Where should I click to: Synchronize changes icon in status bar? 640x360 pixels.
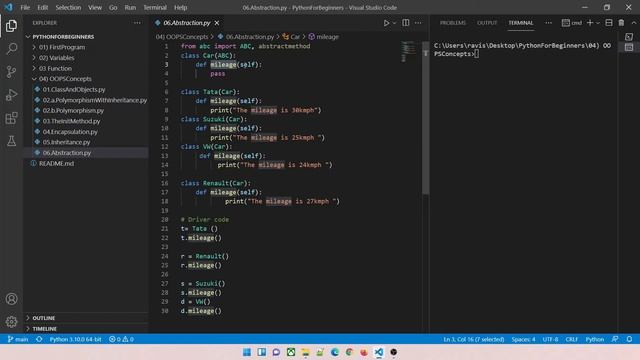39,339
